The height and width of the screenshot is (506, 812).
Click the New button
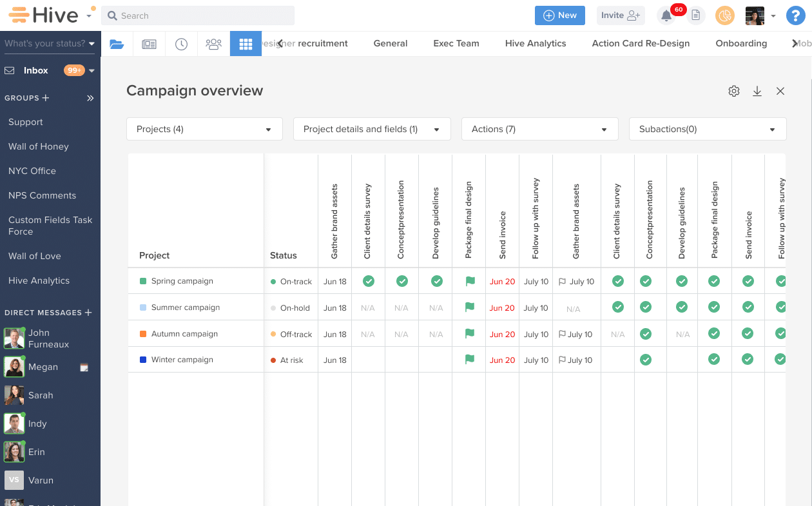tap(560, 15)
